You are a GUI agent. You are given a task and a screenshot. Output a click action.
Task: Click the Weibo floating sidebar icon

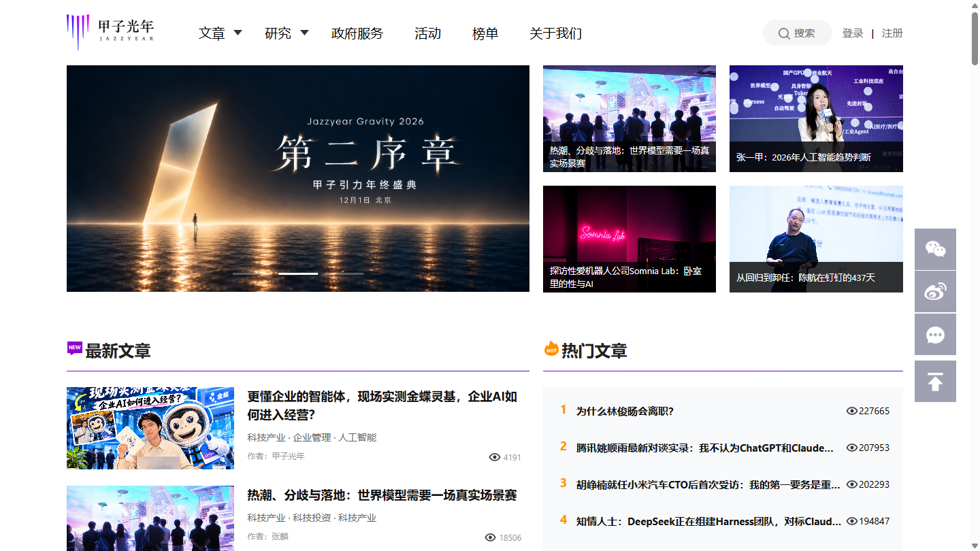pos(935,292)
